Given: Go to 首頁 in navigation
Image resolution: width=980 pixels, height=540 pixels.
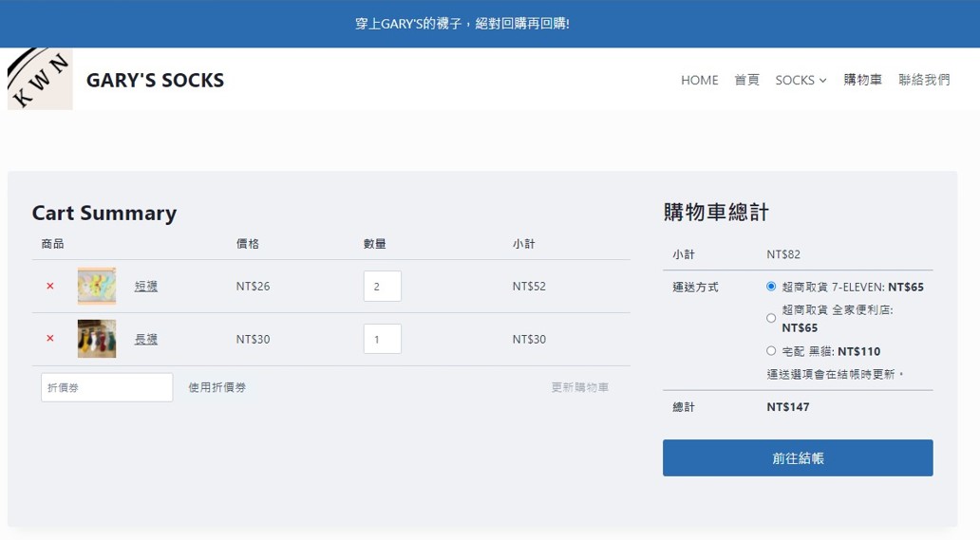Looking at the screenshot, I should pos(746,80).
